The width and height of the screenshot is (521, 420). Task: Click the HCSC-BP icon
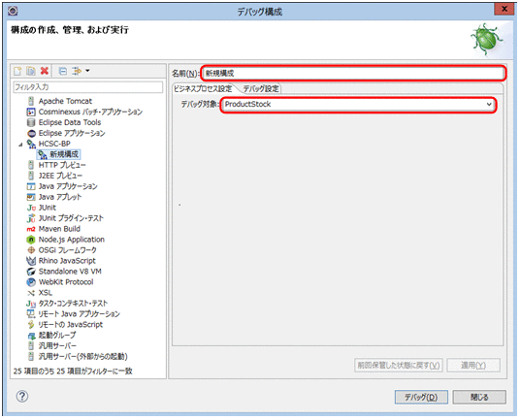31,144
